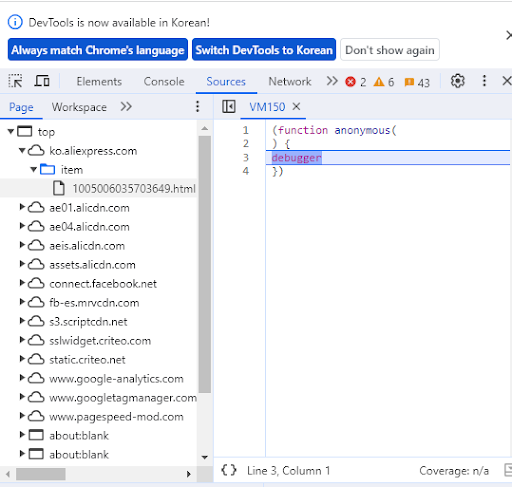
Task: Click Coverage: n/a status text
Action: click(454, 471)
